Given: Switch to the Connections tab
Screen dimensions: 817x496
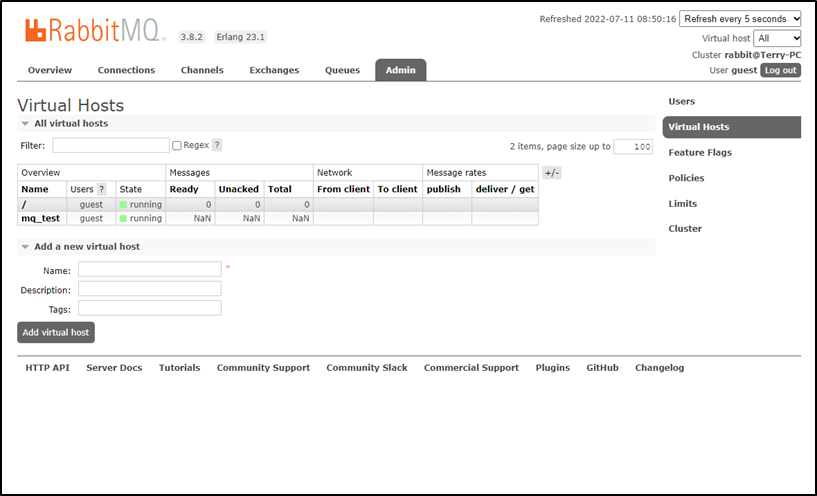Looking at the screenshot, I should 126,70.
